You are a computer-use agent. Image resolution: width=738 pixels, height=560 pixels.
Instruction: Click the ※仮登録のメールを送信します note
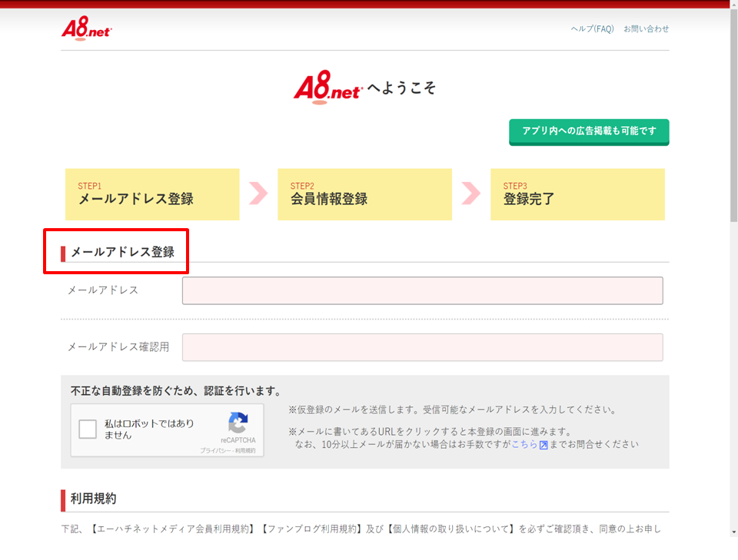coord(453,409)
